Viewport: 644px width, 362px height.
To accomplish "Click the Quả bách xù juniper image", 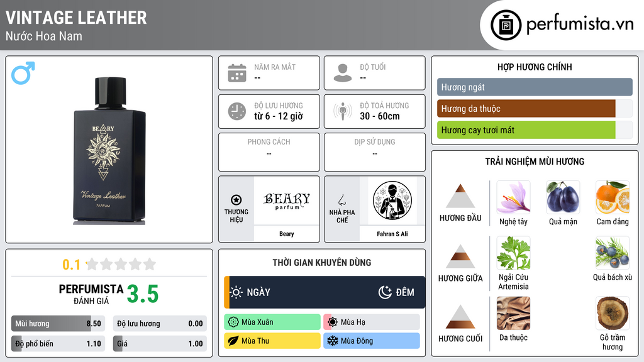I will coord(613,253).
